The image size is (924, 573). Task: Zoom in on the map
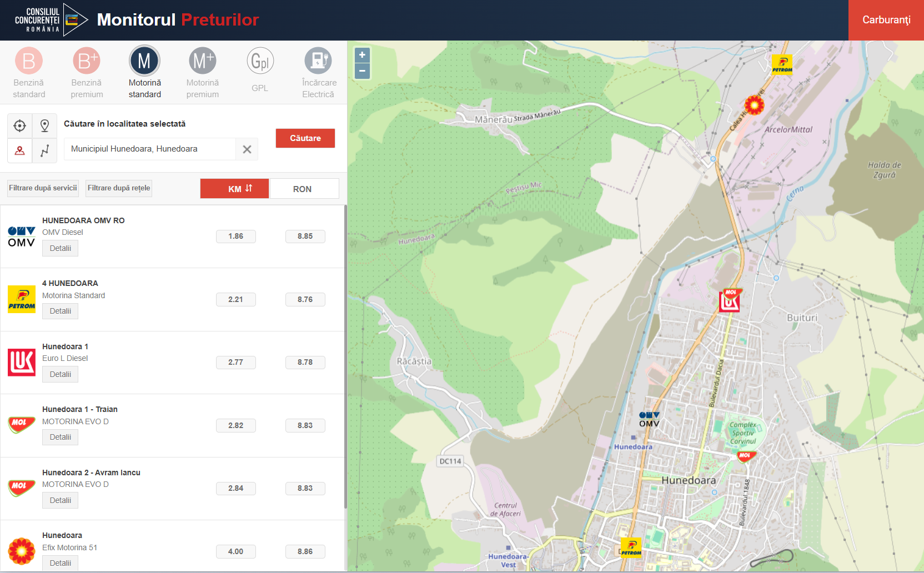tap(362, 55)
